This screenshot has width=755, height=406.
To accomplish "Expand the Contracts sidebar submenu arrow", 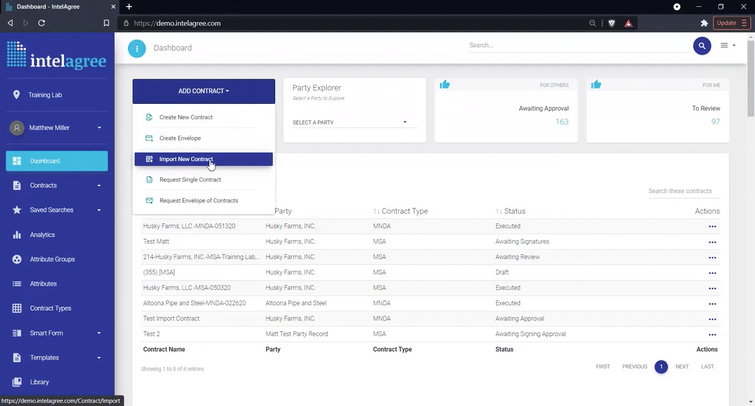I will (x=99, y=185).
